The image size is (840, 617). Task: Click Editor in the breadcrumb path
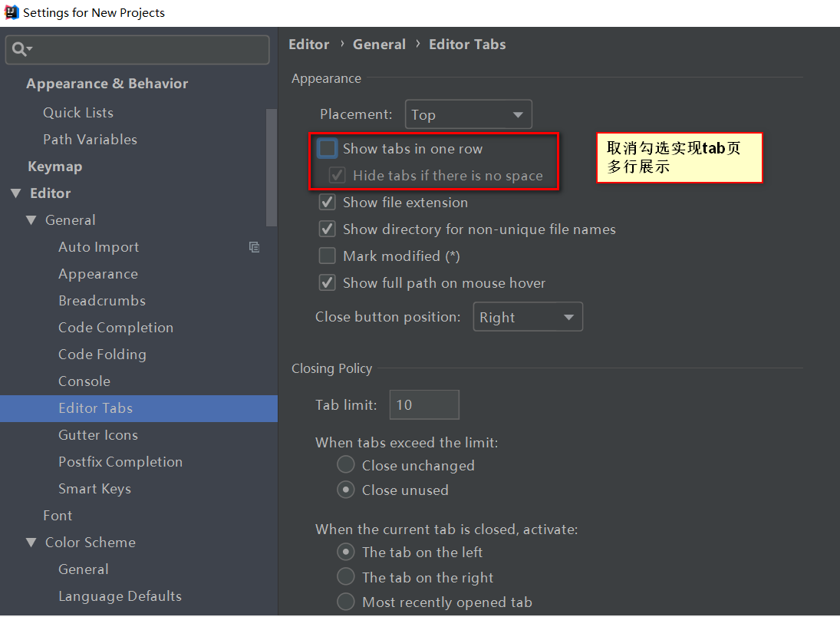[x=309, y=45]
